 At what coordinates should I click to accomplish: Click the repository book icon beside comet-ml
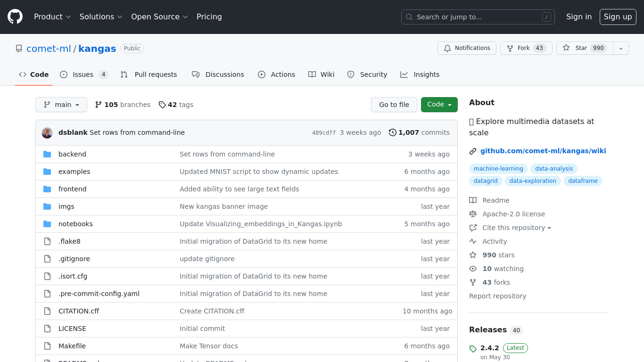pos(19,49)
